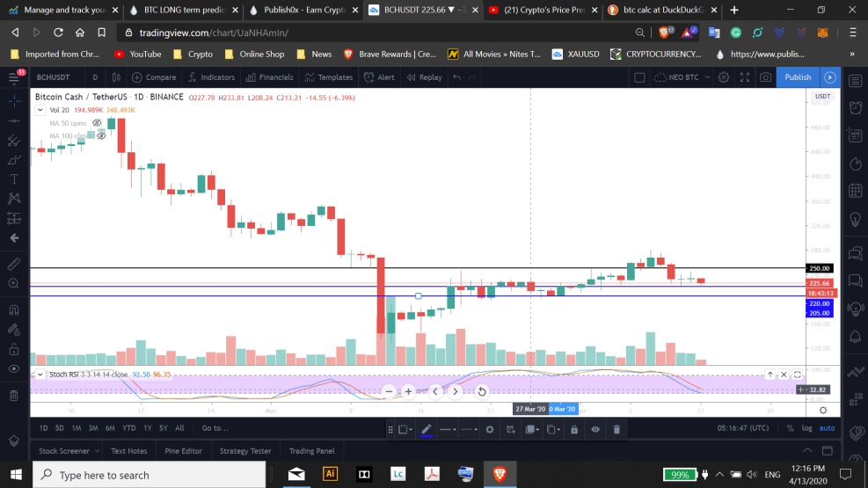Select the text annotation tool
The image size is (868, 488).
[x=14, y=179]
